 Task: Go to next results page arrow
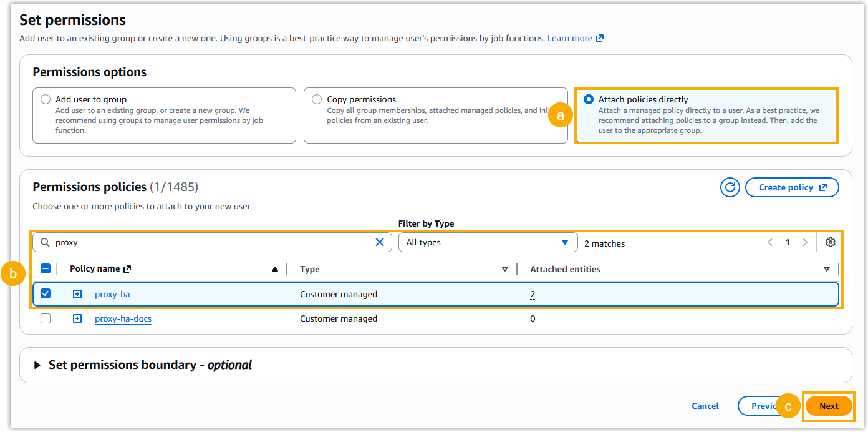805,243
